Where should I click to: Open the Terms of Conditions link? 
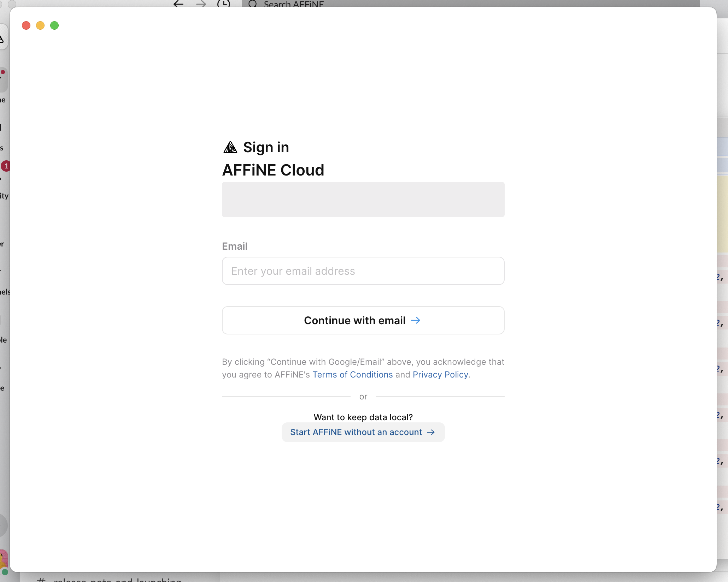[x=352, y=375]
